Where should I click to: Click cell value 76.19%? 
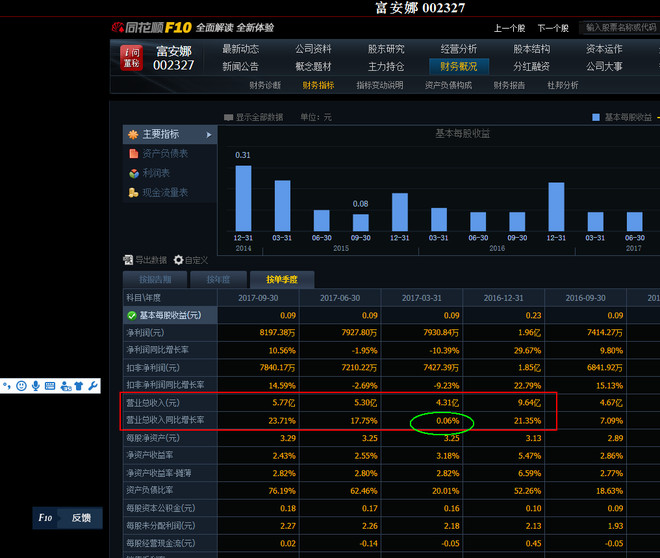282,491
